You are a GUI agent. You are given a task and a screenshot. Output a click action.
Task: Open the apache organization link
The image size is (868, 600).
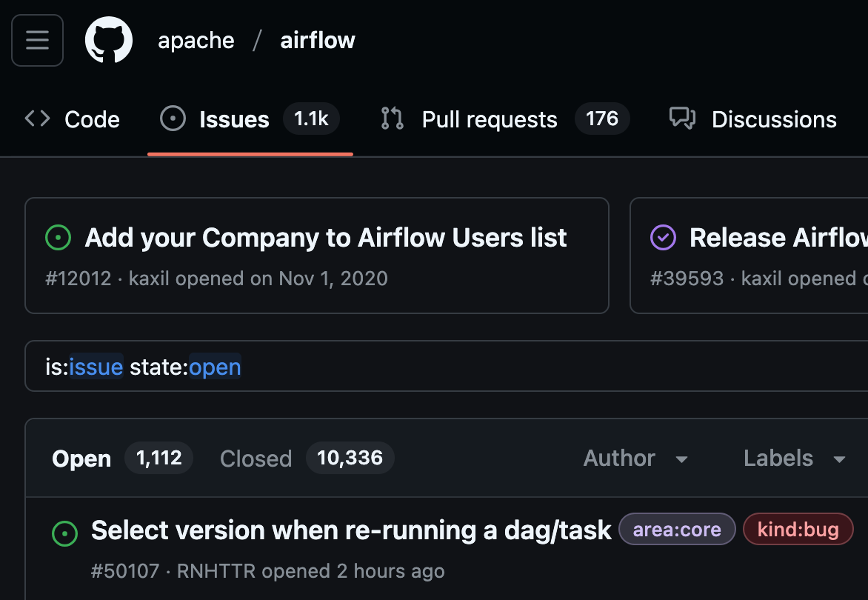pos(196,40)
